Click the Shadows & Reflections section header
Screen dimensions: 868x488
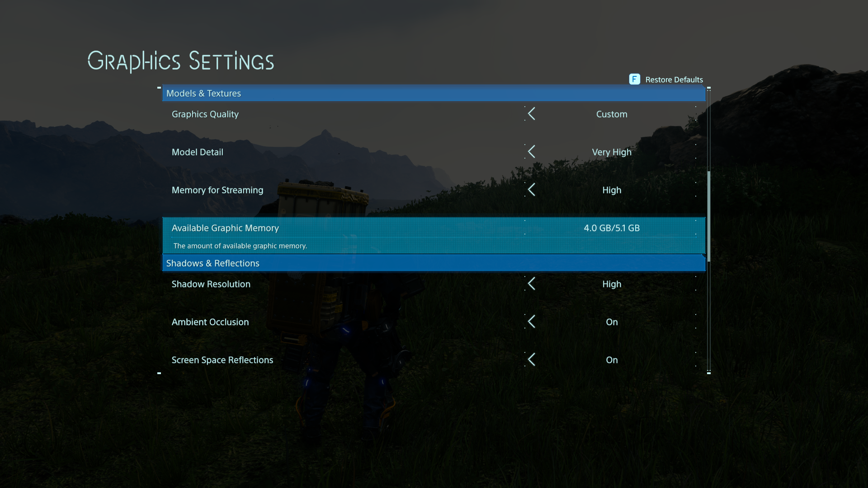434,263
